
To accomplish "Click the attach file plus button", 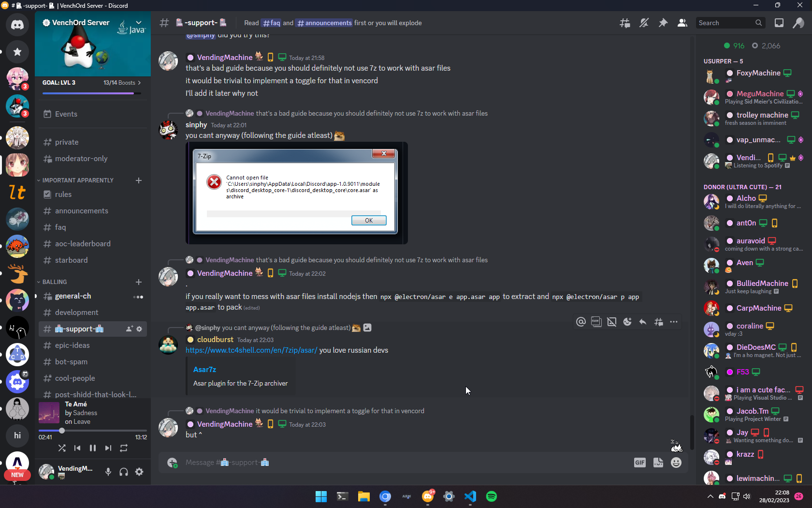I will point(172,463).
